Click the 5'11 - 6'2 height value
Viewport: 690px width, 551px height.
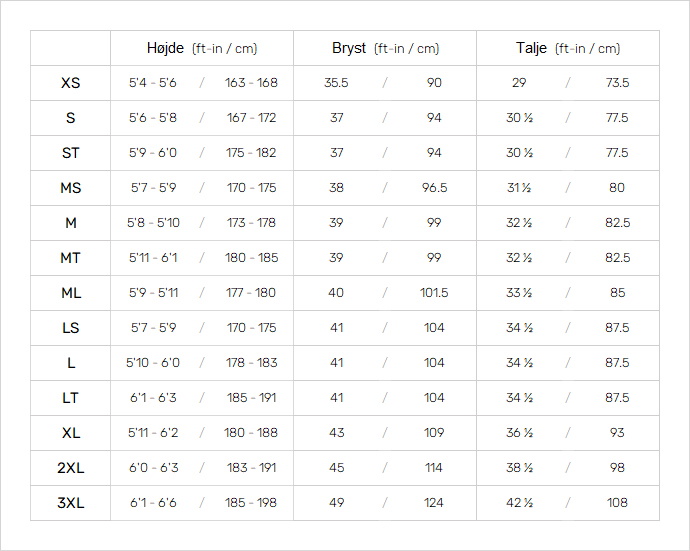tap(153, 433)
